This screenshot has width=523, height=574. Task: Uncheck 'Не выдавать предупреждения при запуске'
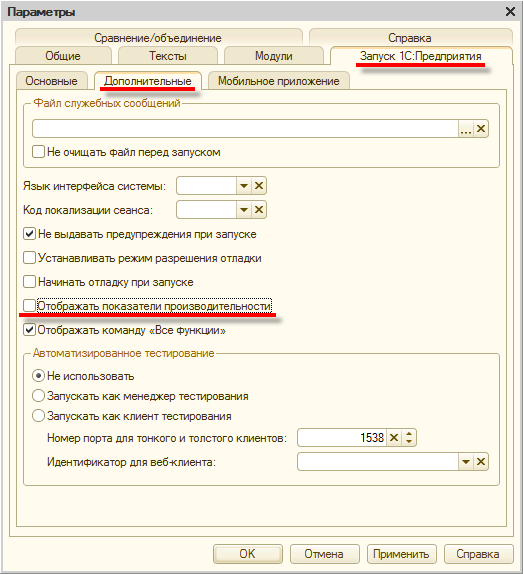29,234
